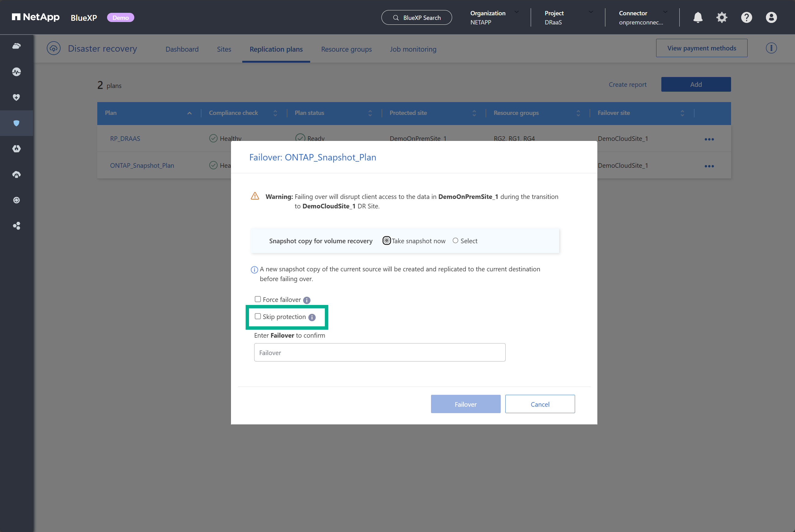The width and height of the screenshot is (795, 532).
Task: Open the wrench hexagon tool sidebar icon
Action: [16, 149]
